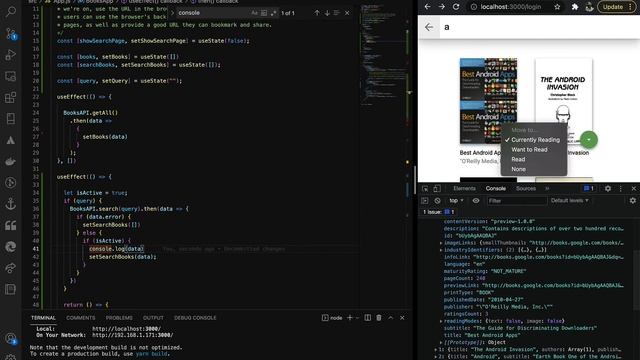Toggle Use Regular Expression in find widget
Image resolution: width=640 pixels, height=360 pixels.
273,13
